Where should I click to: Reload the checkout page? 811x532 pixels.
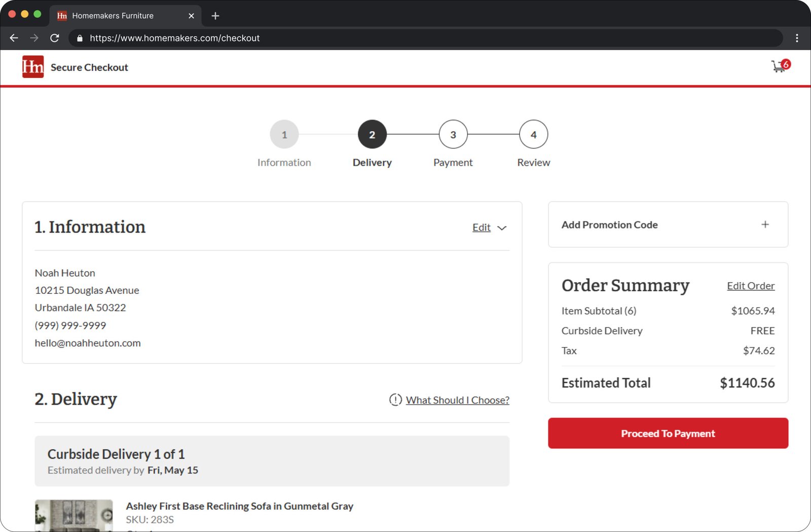[55, 38]
